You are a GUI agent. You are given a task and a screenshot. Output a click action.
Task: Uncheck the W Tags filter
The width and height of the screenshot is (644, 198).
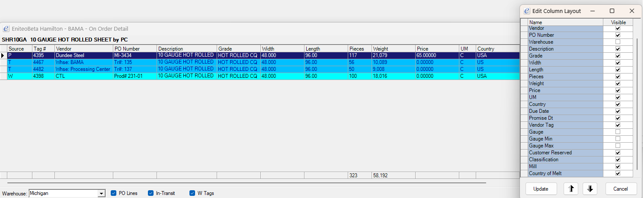coord(192,193)
